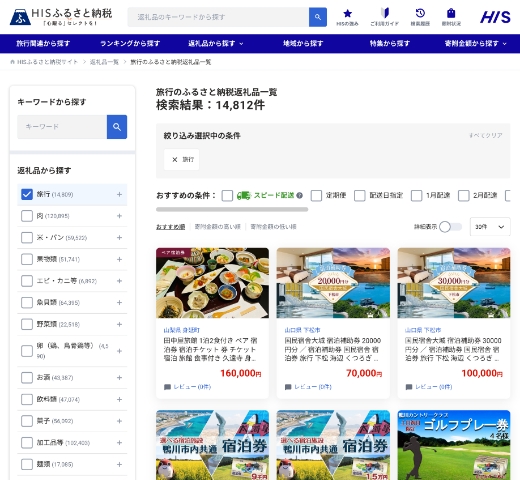Screen dimensions: 520x480
Task: Click the header search magnifier button
Action: pyautogui.click(x=318, y=17)
